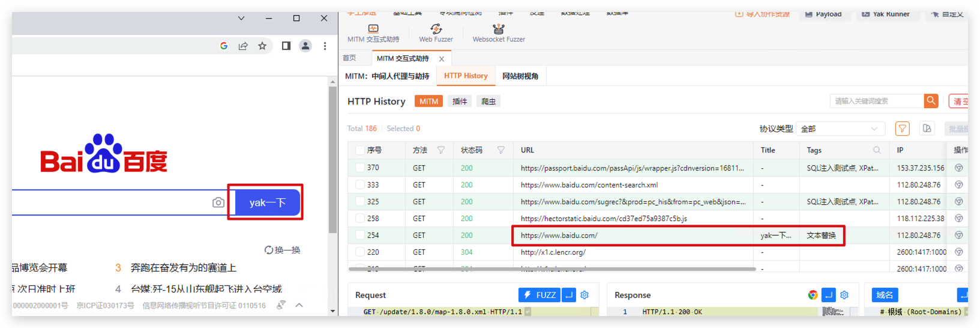Open response in Chrome browser icon
Viewport: 980px width, 328px height.
click(x=813, y=295)
